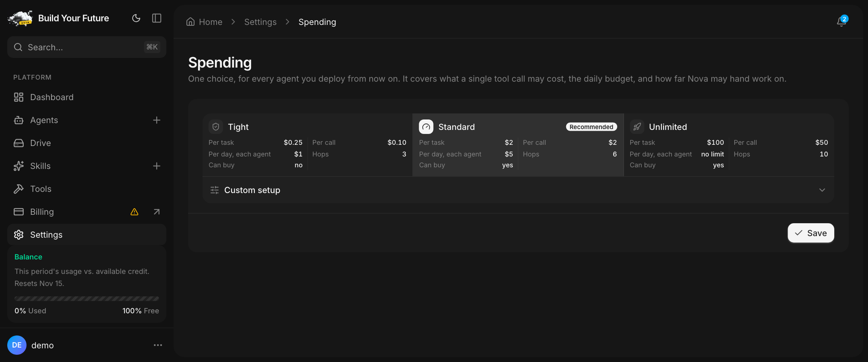Toggle dark mode moon icon

pos(136,18)
